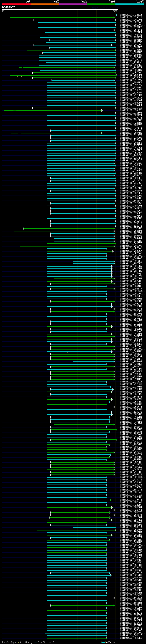Select the UniRef100_Q7XYQ8 label

point(131,50)
